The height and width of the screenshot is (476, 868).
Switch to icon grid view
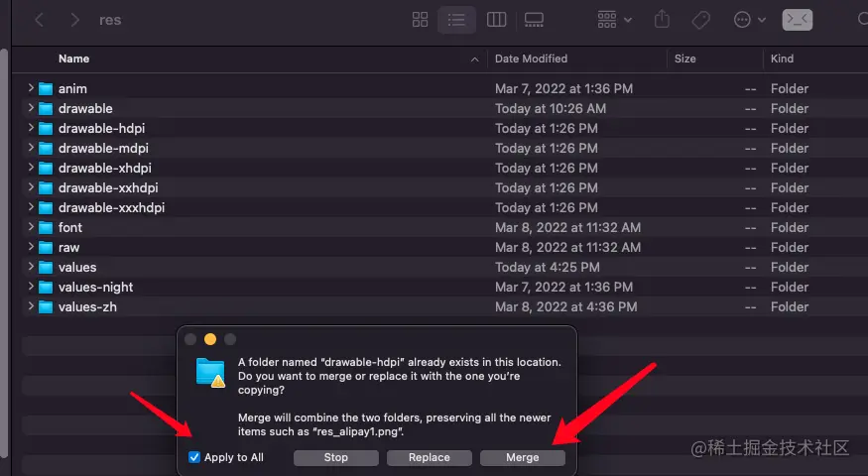click(421, 20)
